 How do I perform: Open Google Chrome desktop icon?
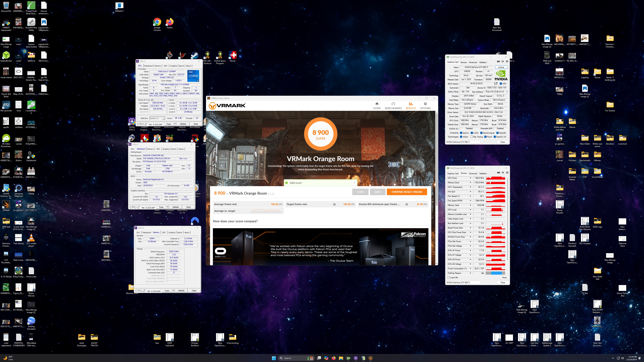click(157, 24)
